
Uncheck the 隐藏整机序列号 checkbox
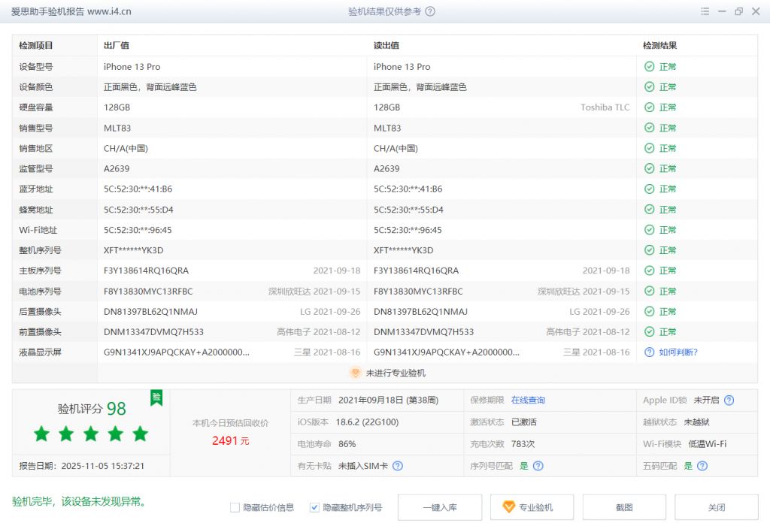(x=314, y=507)
